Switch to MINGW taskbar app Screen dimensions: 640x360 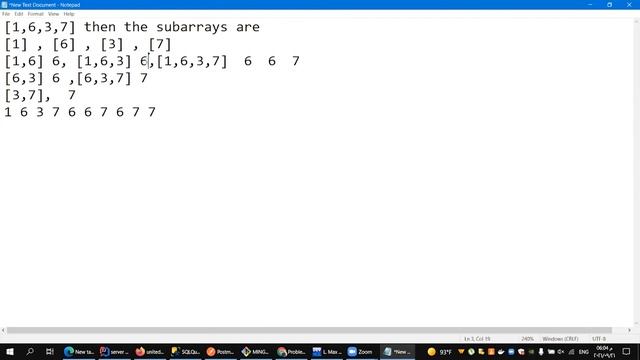(x=256, y=351)
